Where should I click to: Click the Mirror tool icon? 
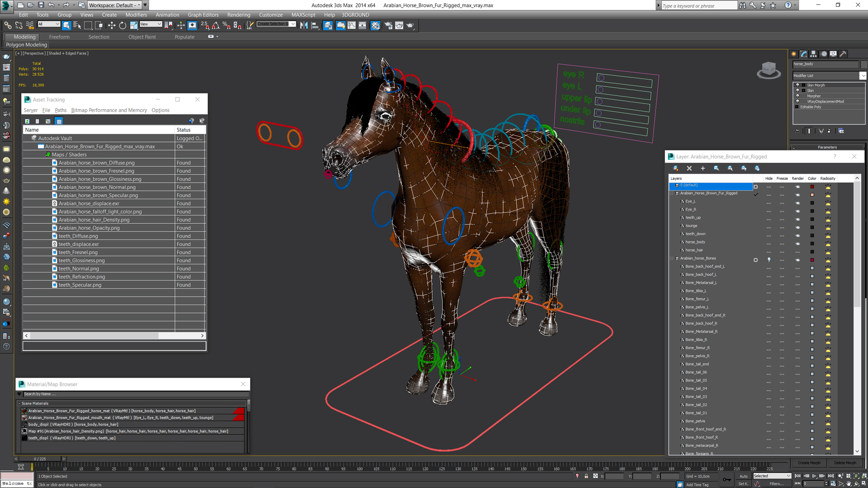[304, 25]
